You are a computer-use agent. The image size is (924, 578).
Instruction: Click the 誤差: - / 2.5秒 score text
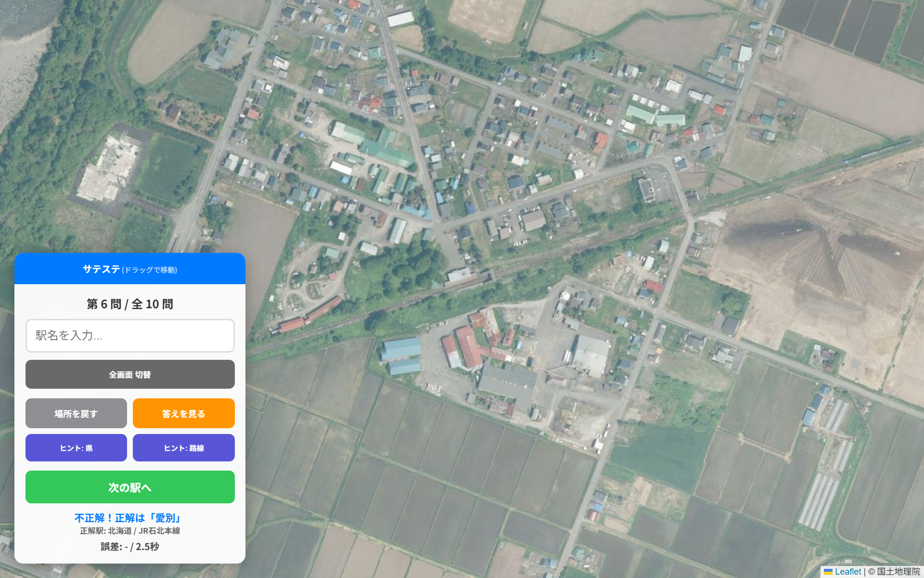pos(130,547)
